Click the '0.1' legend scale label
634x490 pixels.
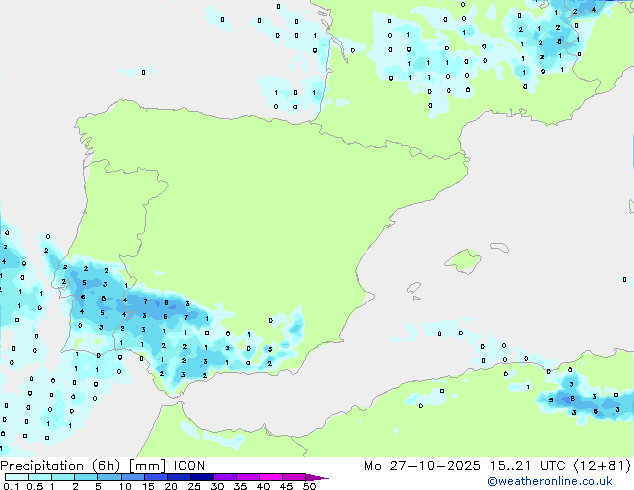(11, 486)
